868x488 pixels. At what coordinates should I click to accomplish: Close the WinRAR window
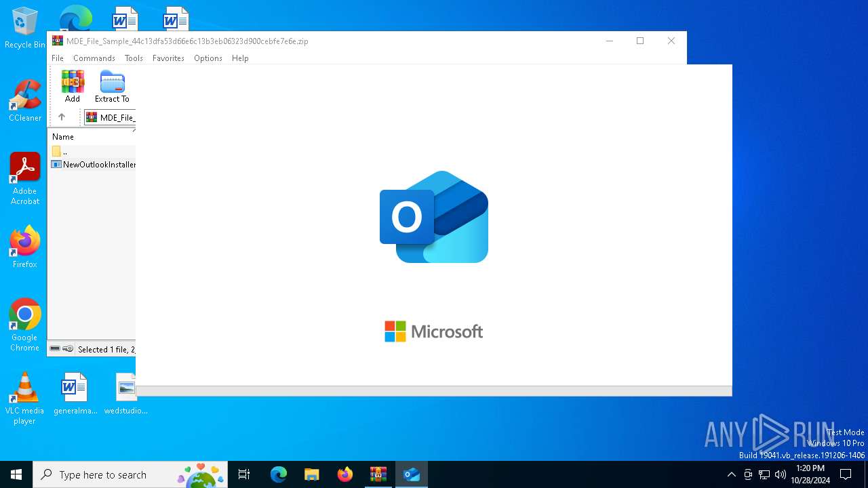pyautogui.click(x=671, y=41)
